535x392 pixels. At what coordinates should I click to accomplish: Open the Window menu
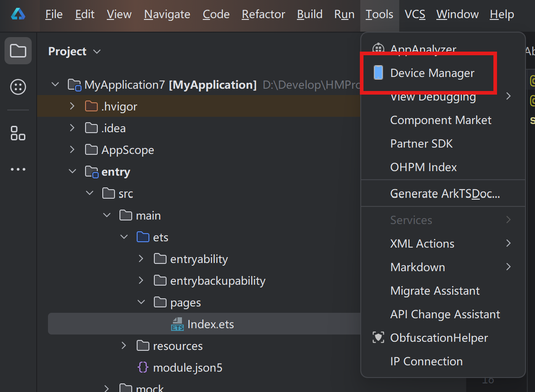(458, 14)
